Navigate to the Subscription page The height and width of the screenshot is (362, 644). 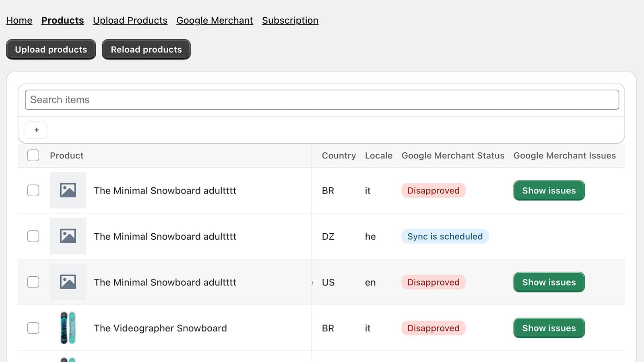[290, 21]
